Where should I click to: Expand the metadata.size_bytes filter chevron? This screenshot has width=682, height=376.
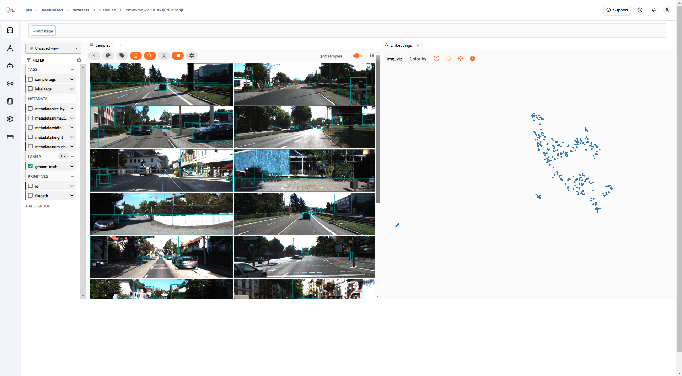click(x=72, y=109)
